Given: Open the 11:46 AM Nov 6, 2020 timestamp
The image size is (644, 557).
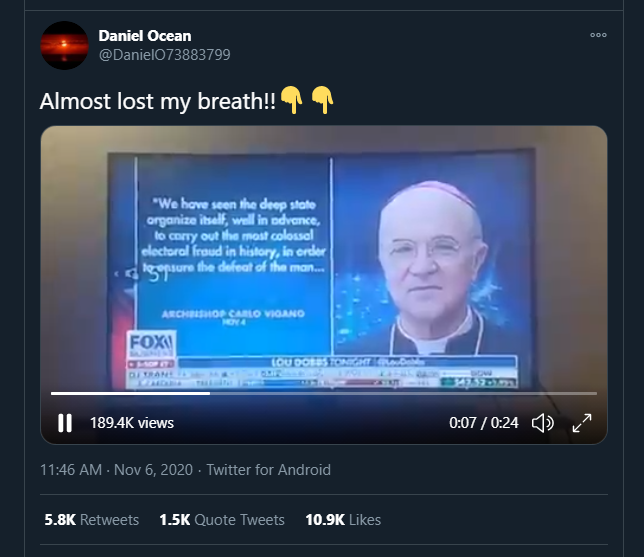Looking at the screenshot, I should [x=116, y=470].
